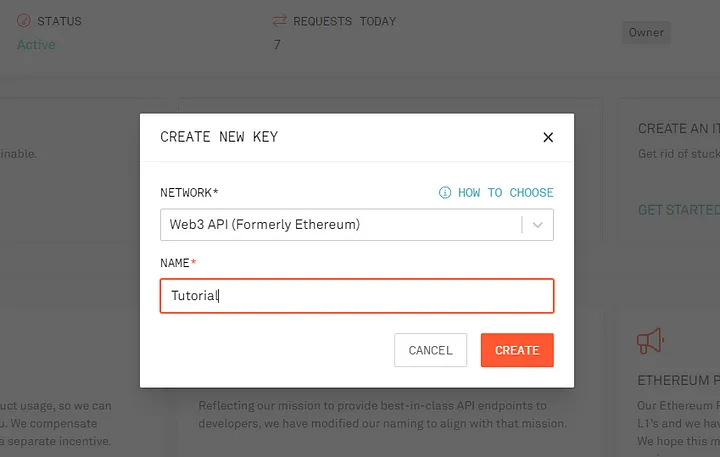Click the orange Create button

[517, 350]
